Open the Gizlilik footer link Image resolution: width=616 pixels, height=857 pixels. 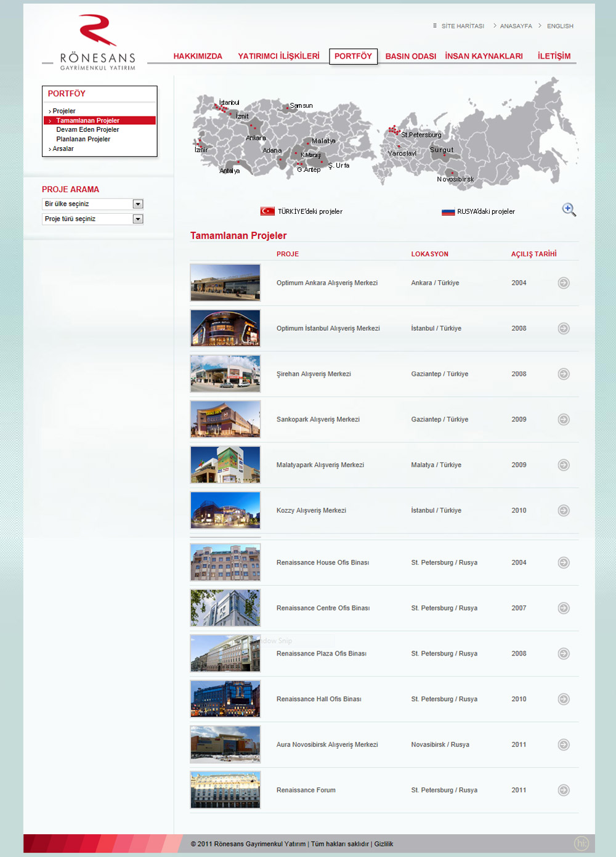(384, 844)
